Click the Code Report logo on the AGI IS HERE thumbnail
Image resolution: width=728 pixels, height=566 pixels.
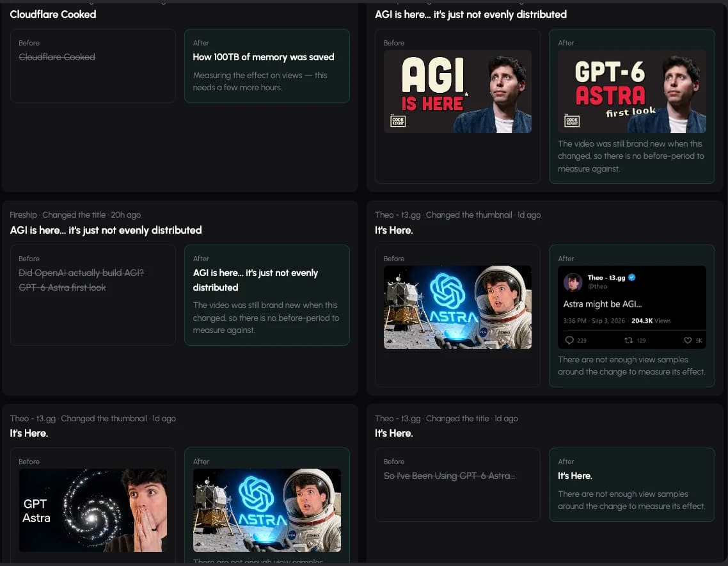point(398,121)
